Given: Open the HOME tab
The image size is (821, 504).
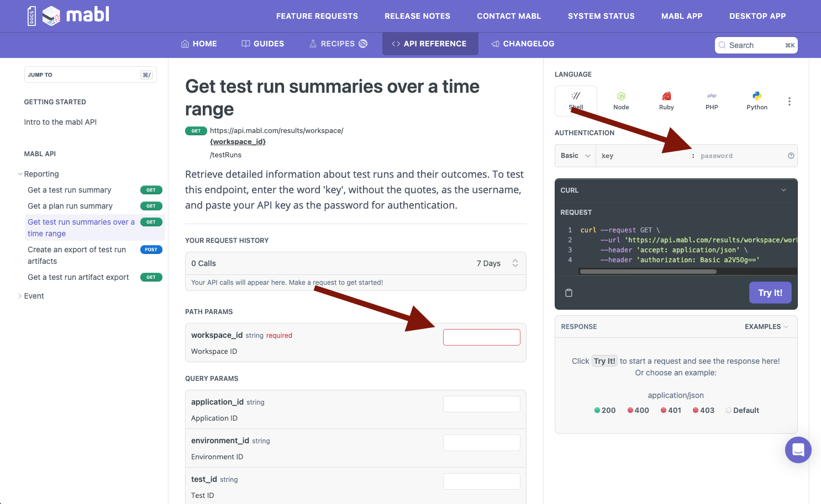Looking at the screenshot, I should click(199, 44).
